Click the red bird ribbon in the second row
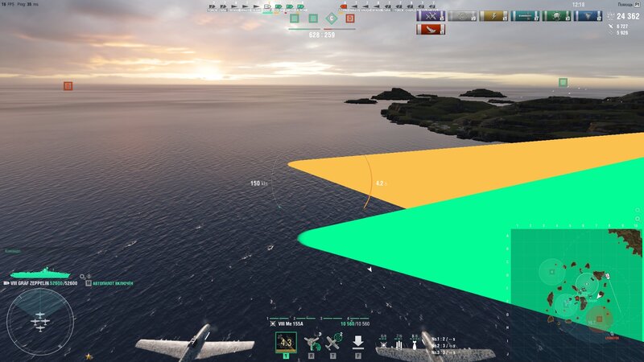The image size is (644, 362). [431, 29]
